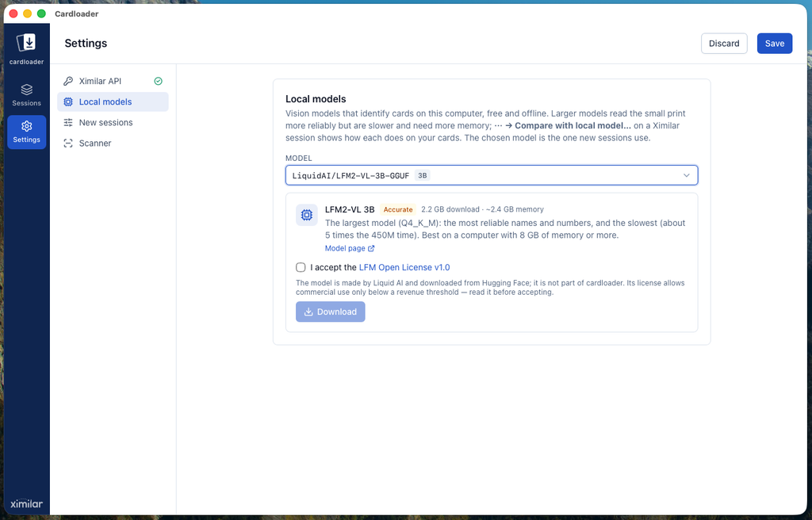Click the chip icon on LFM2-VL 3B card

307,215
